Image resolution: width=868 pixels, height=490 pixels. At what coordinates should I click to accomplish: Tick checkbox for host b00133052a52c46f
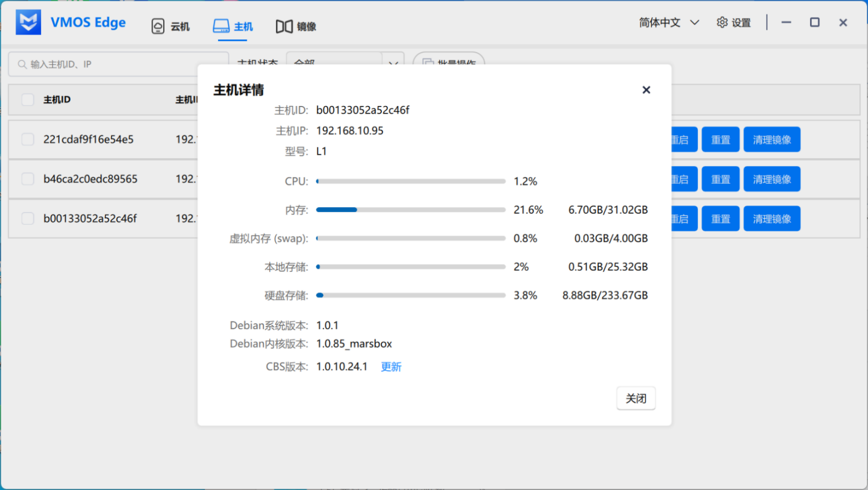27,218
